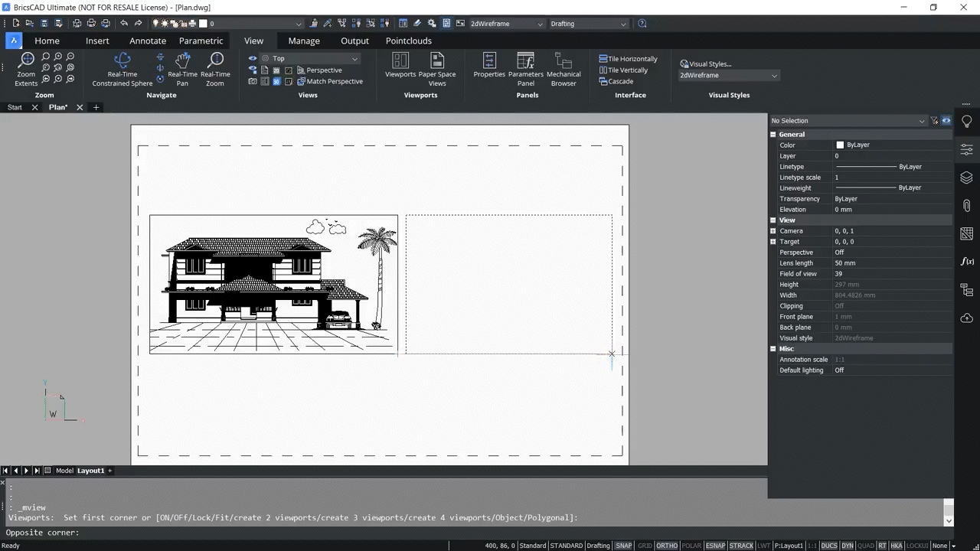Open the Layers panel in right sidebar
This screenshot has height=551, width=980.
[x=966, y=177]
